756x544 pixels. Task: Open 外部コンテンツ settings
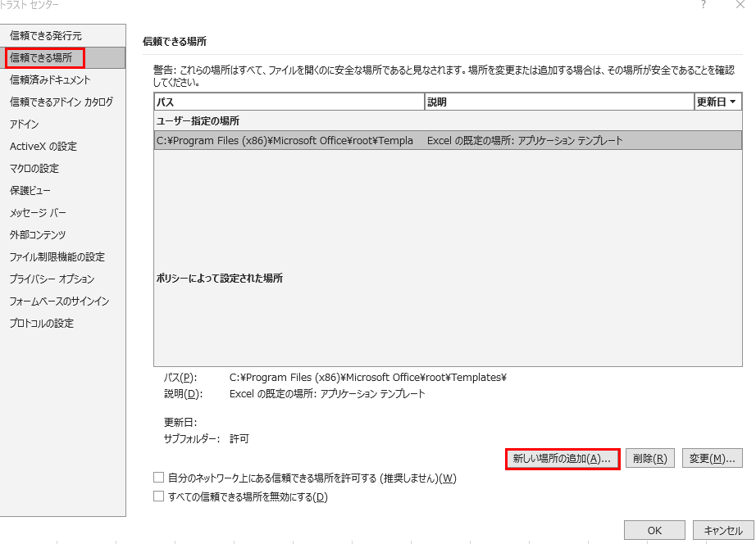coord(38,235)
